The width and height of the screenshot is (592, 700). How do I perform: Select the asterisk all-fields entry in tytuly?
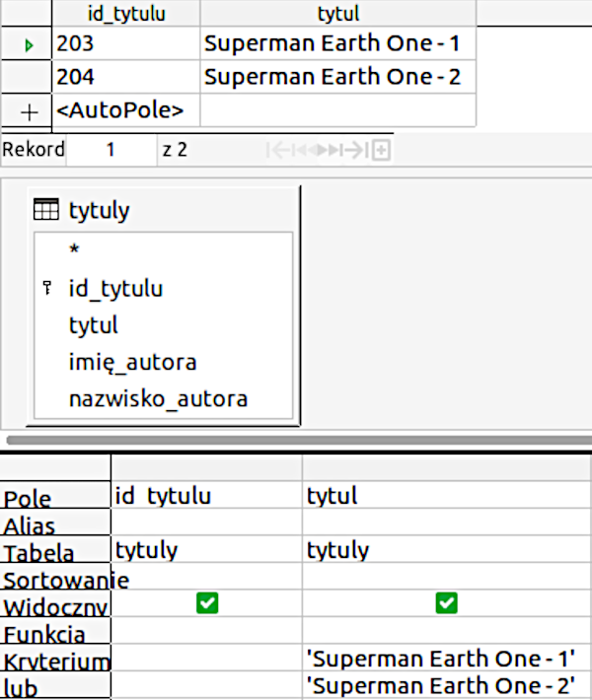74,250
